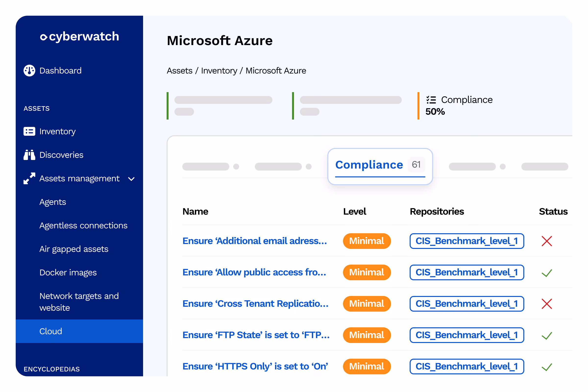Click Minimal badge on Additional email row

click(367, 241)
